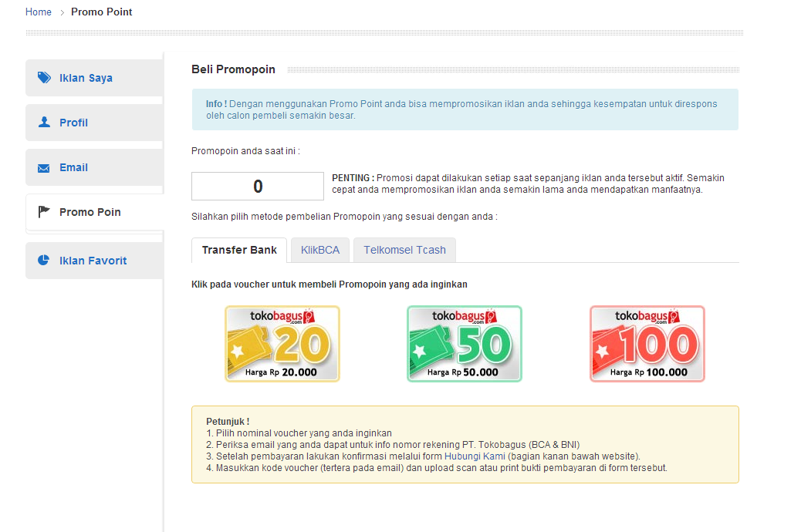Click the current Promopoin balance box
801x532 pixels.
coord(258,187)
